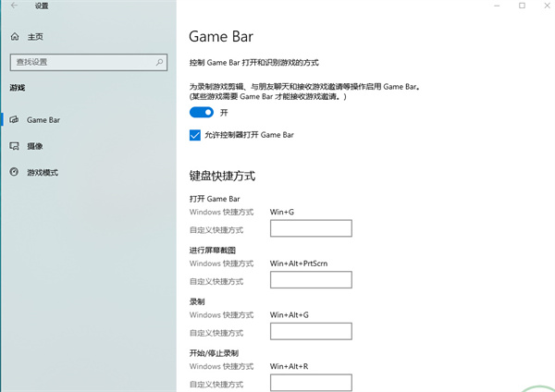The width and height of the screenshot is (555, 392).
Task: Click the Game Bar page title
Action: click(x=221, y=36)
